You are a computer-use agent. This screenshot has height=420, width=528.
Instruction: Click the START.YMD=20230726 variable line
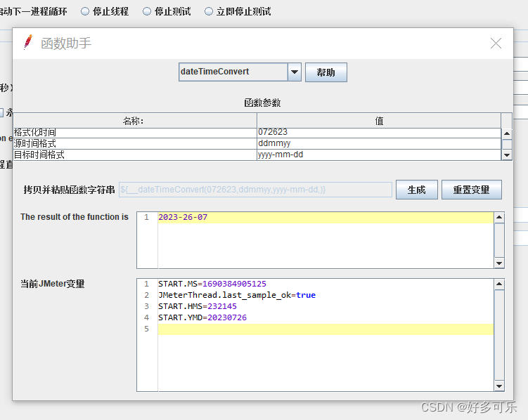pos(202,317)
